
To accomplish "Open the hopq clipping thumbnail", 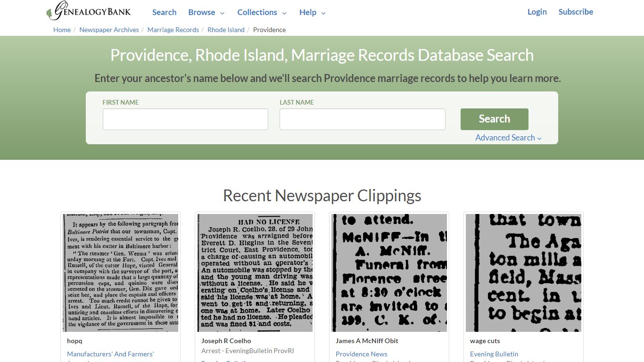I will click(120, 273).
